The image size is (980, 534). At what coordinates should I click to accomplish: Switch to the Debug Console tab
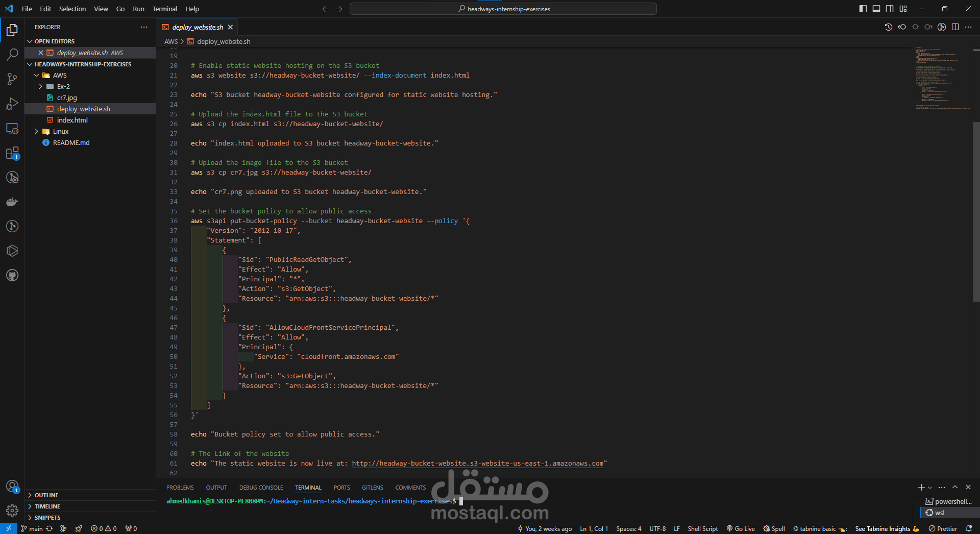tap(261, 488)
